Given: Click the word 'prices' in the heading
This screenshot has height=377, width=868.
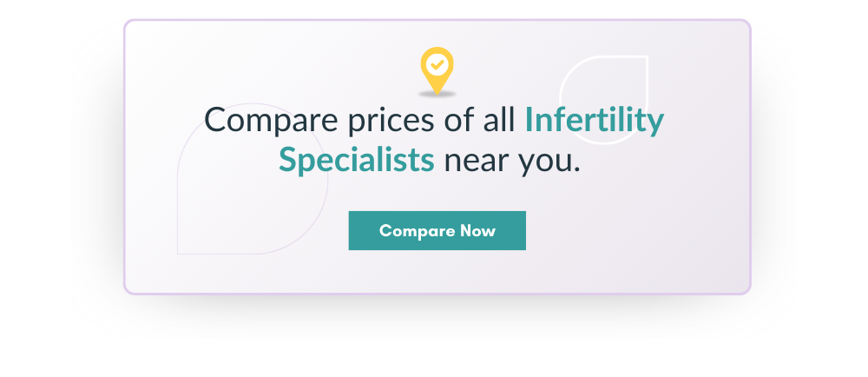Looking at the screenshot, I should point(392,121).
